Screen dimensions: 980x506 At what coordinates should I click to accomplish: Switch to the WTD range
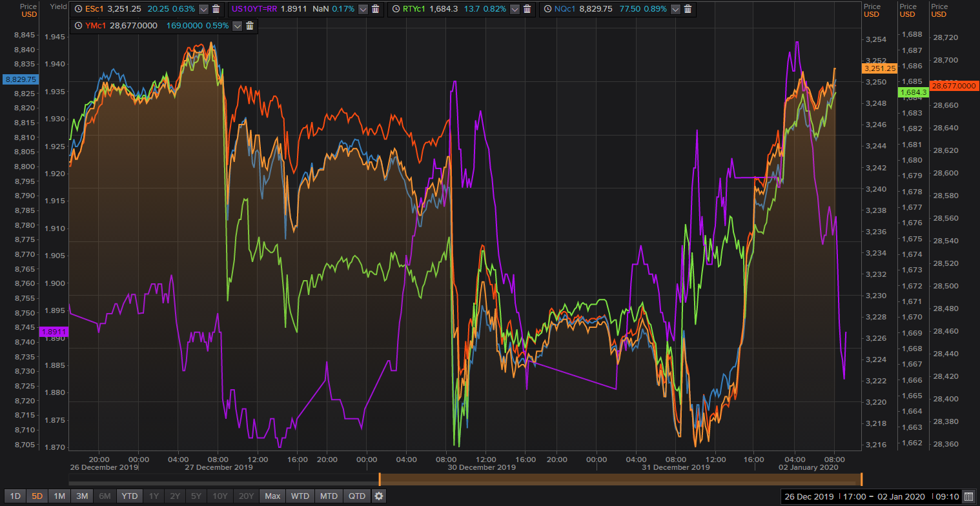300,496
